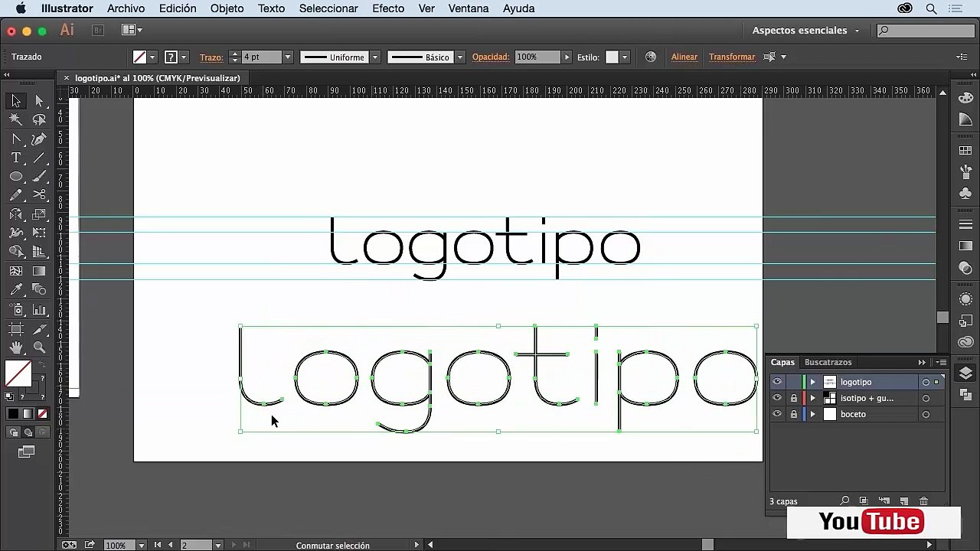980x551 pixels.
Task: Click the Fill/Stroke swatch in toolbox
Action: pos(18,375)
